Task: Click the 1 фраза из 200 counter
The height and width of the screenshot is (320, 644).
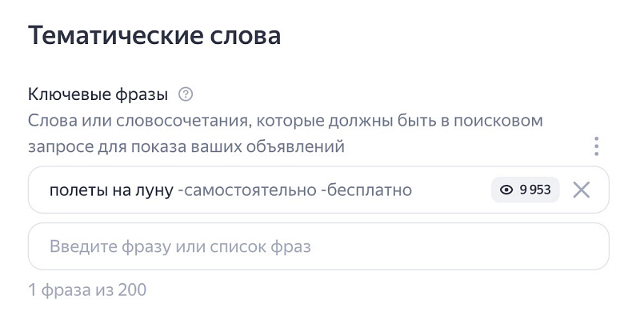Action: click(87, 290)
